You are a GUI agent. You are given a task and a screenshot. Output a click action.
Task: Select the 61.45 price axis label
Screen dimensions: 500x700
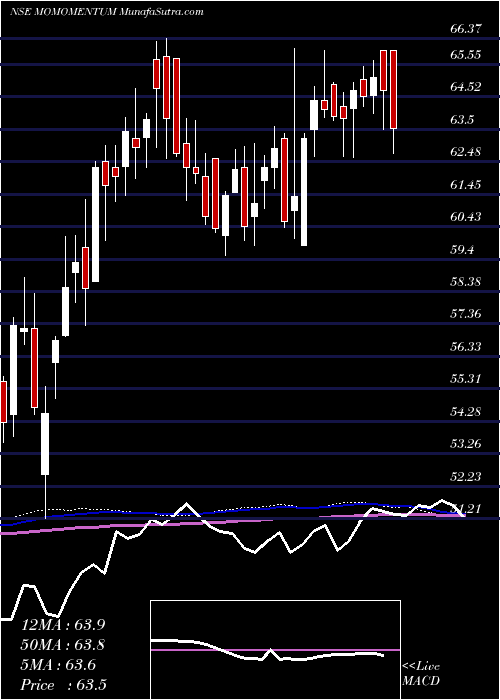(466, 184)
